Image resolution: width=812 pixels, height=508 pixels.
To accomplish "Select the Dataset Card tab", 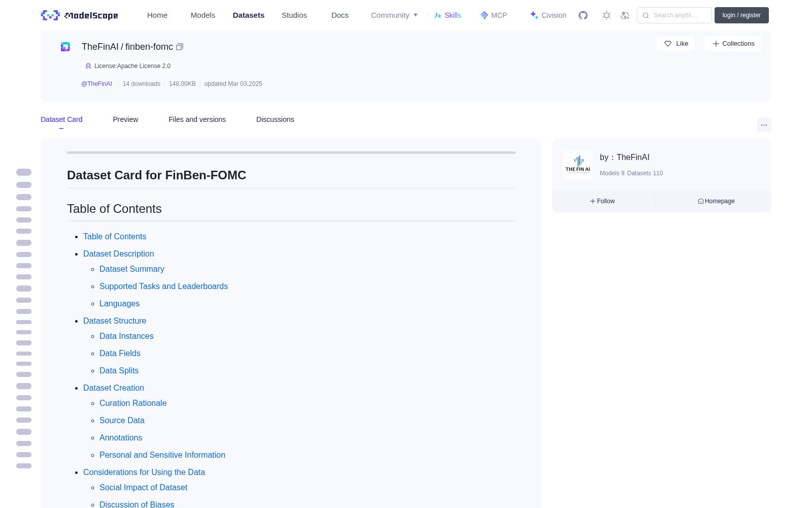I will (61, 119).
